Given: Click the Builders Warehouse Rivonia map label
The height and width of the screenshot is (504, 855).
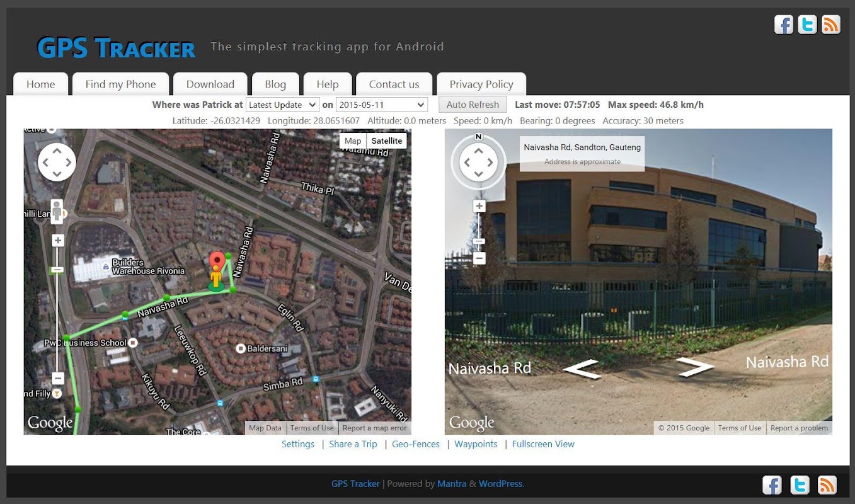Looking at the screenshot, I should 148,266.
